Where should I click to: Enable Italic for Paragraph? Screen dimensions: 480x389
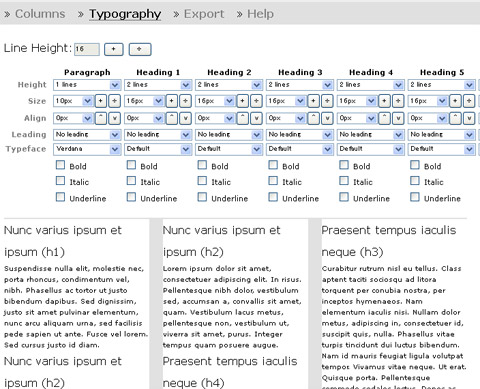60,181
